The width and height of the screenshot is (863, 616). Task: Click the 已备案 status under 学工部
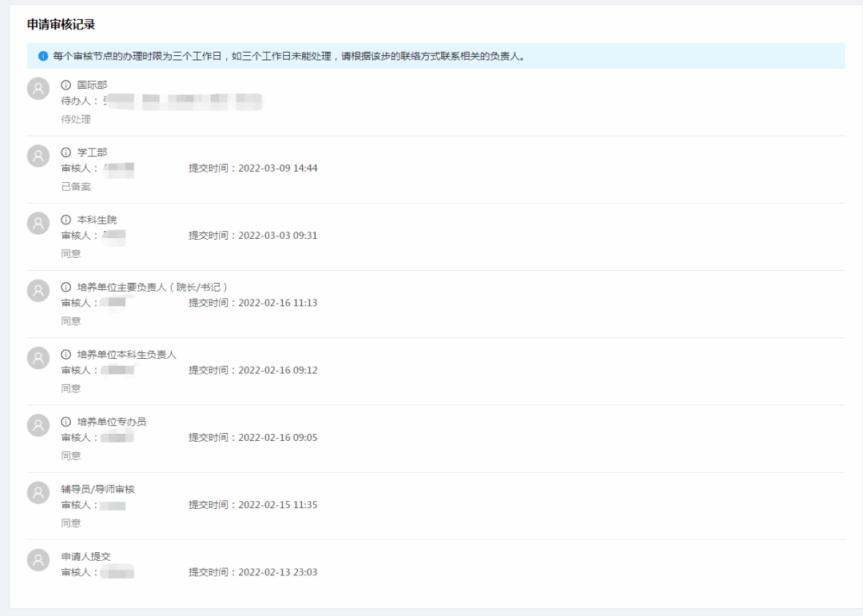pos(76,186)
